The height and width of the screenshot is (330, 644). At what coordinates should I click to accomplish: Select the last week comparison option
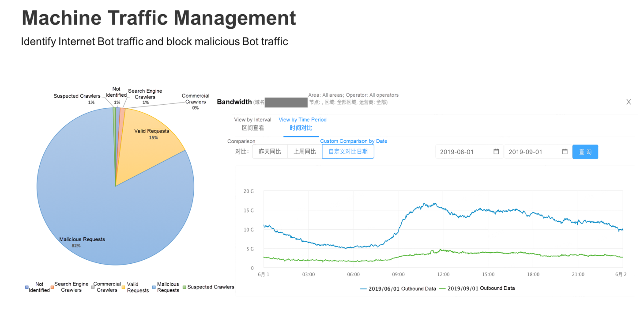pyautogui.click(x=305, y=152)
